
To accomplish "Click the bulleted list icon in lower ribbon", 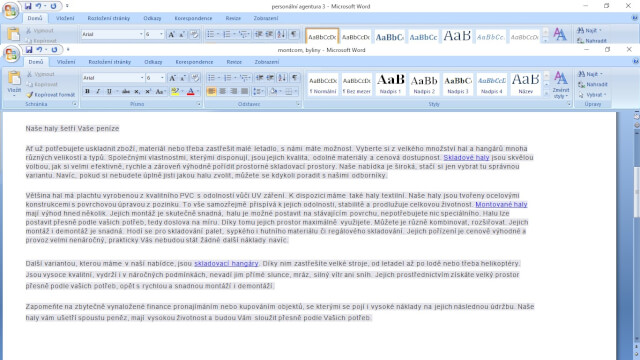I will tap(211, 78).
